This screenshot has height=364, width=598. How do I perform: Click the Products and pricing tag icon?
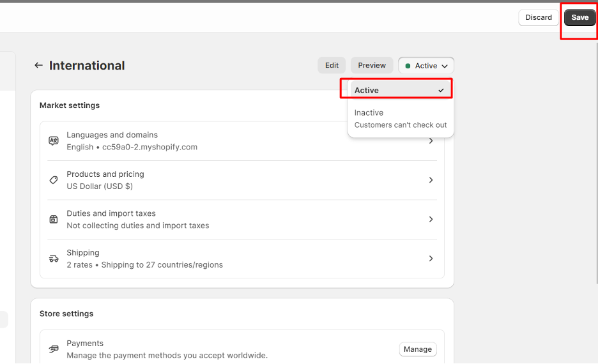(54, 180)
